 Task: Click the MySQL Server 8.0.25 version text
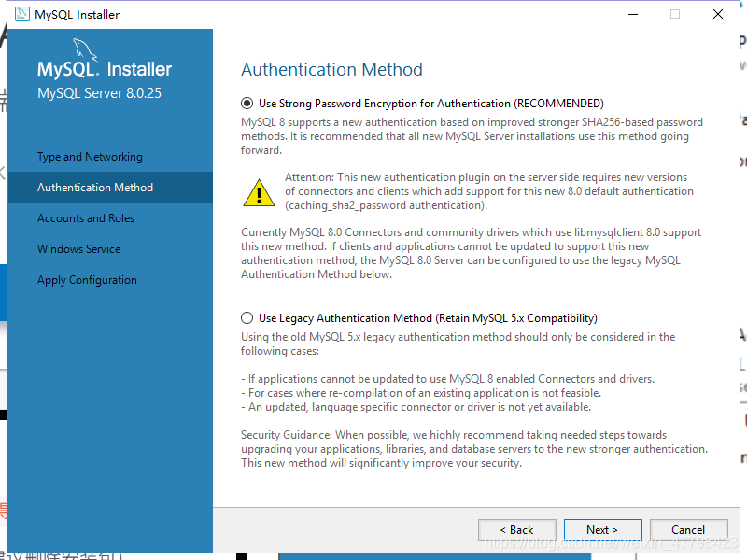[x=100, y=92]
